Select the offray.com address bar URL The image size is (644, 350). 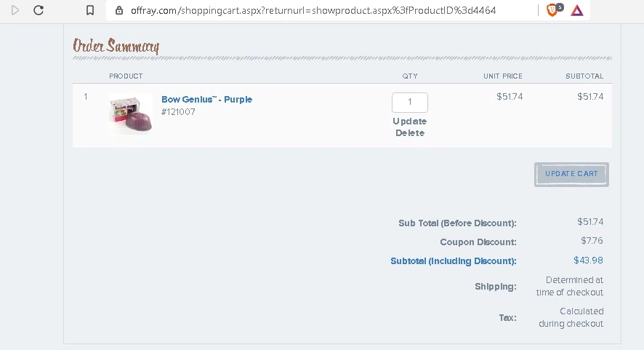[x=313, y=10]
